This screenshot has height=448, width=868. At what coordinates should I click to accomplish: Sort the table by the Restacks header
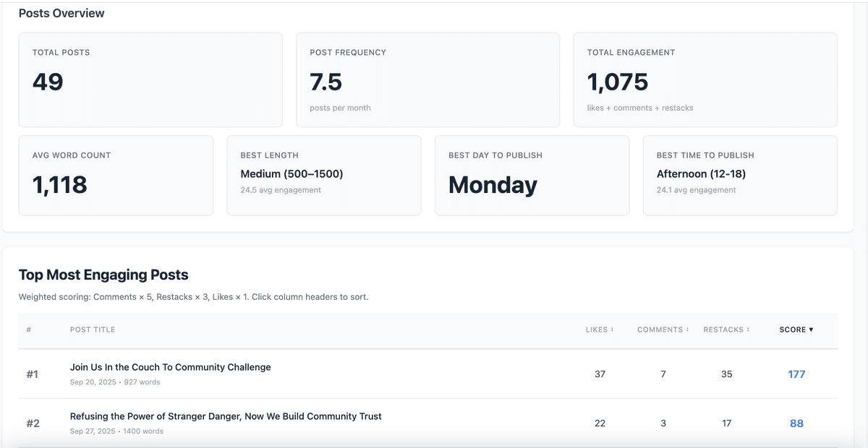726,329
